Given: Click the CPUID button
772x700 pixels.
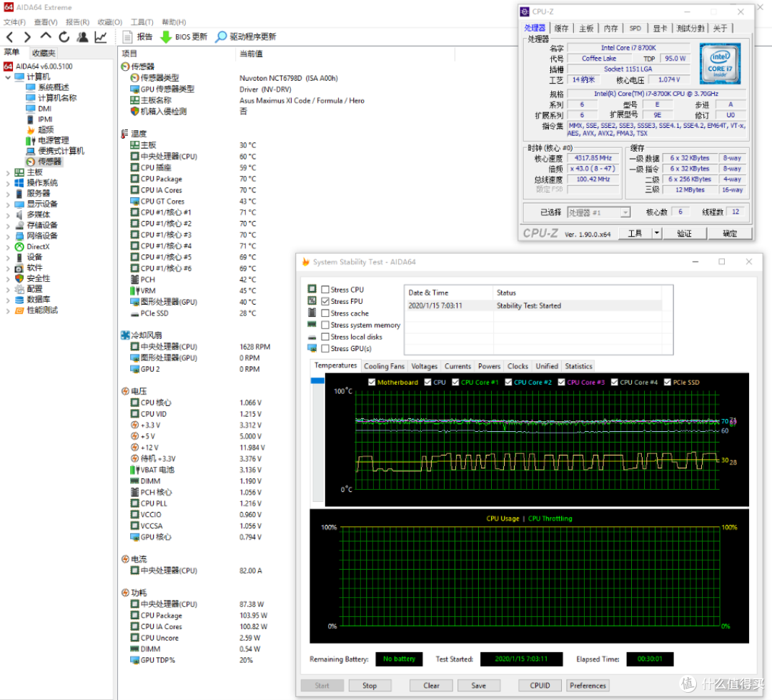Looking at the screenshot, I should coord(540,685).
